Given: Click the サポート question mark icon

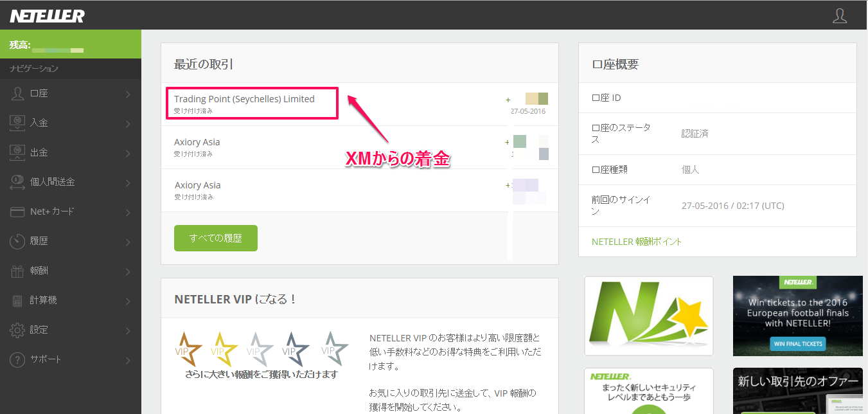Looking at the screenshot, I should 17,359.
